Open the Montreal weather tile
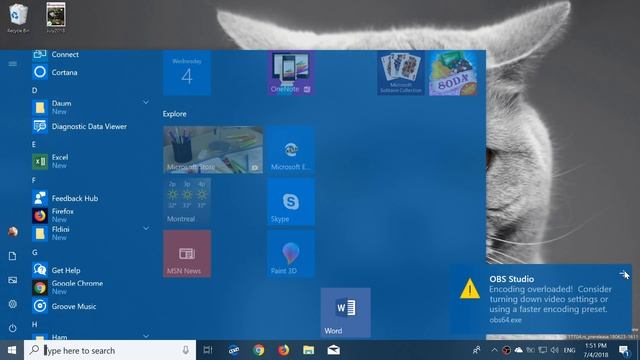This screenshot has height=360, width=640. [x=187, y=202]
